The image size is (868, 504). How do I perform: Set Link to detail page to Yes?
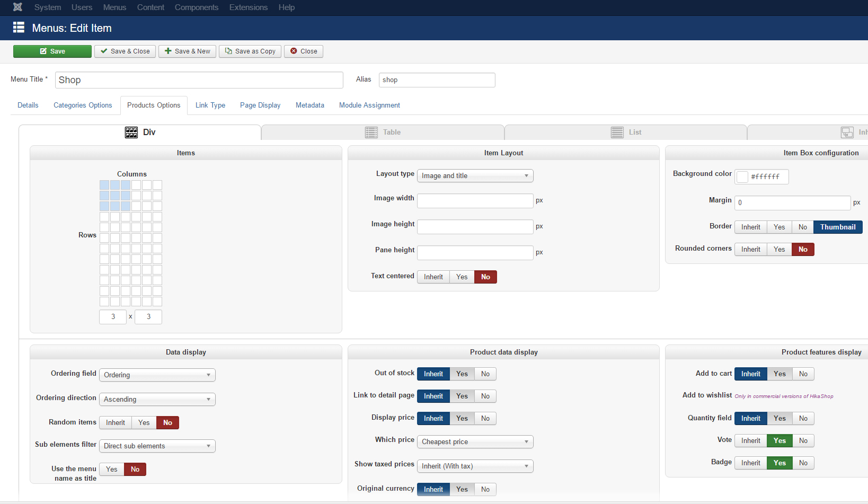(x=462, y=396)
